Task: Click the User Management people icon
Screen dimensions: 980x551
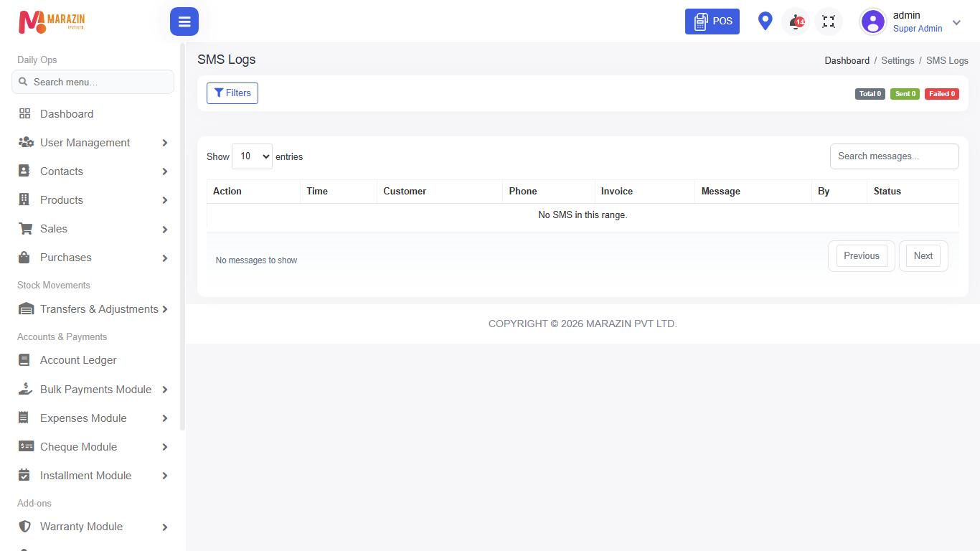Action: click(x=26, y=143)
